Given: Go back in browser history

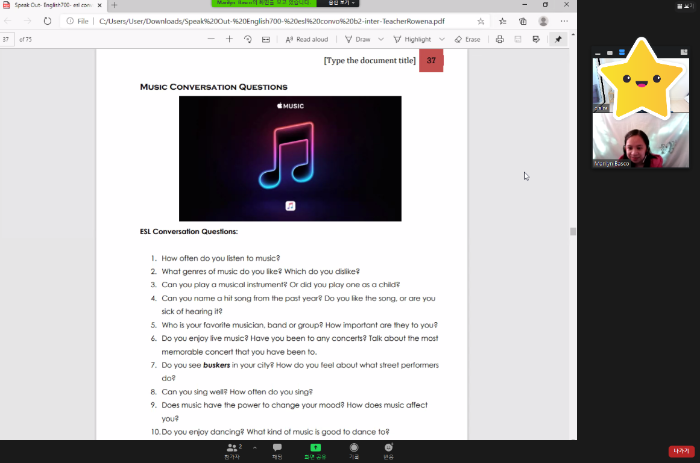Looking at the screenshot, I should pyautogui.click(x=8, y=21).
